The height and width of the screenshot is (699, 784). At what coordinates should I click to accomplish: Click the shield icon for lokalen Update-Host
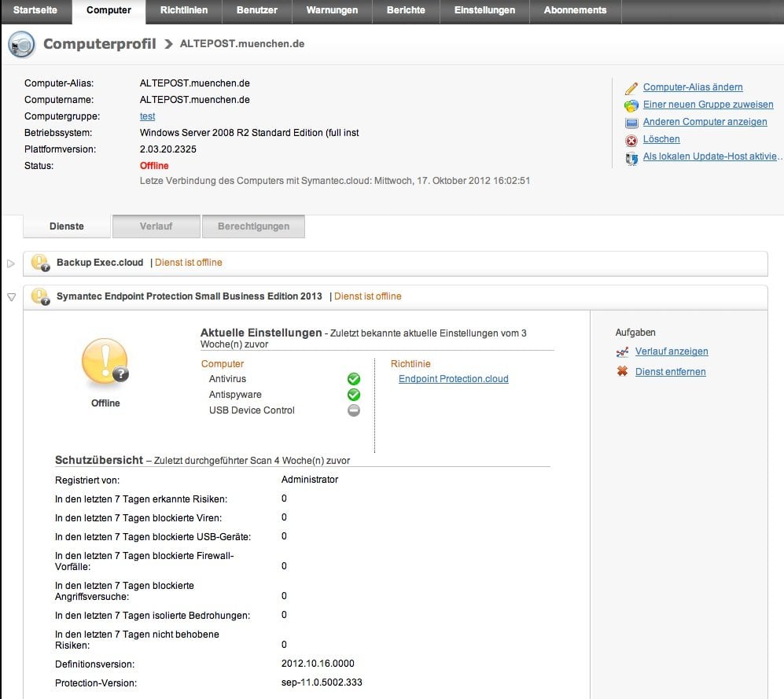coord(631,158)
